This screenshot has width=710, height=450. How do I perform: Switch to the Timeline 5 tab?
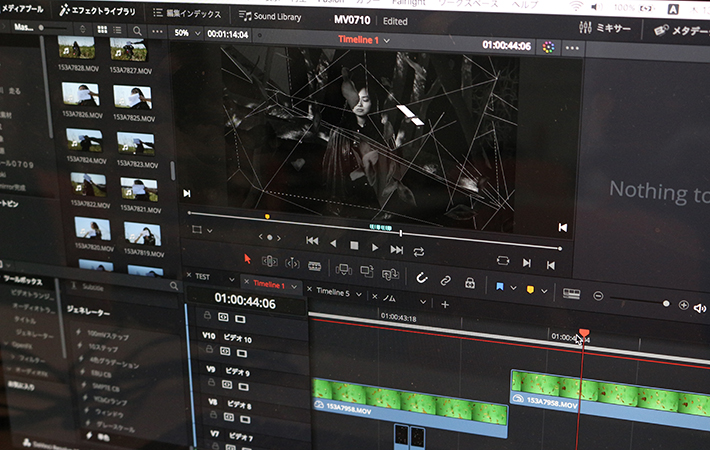[x=332, y=293]
